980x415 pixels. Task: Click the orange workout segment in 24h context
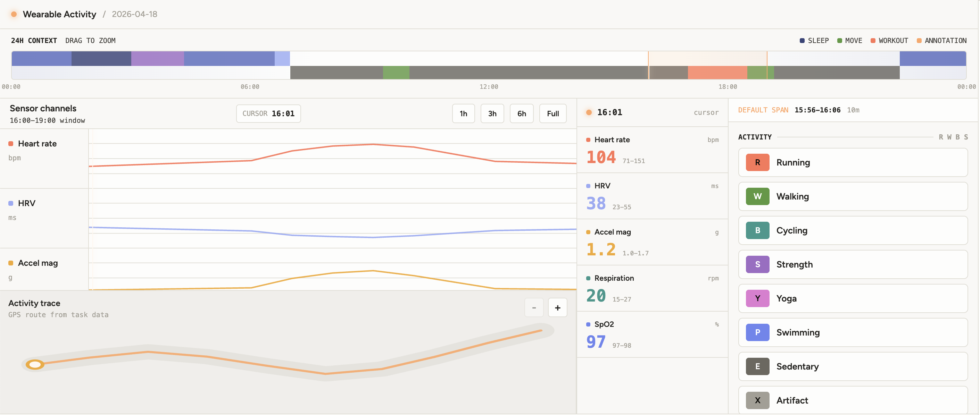click(717, 72)
